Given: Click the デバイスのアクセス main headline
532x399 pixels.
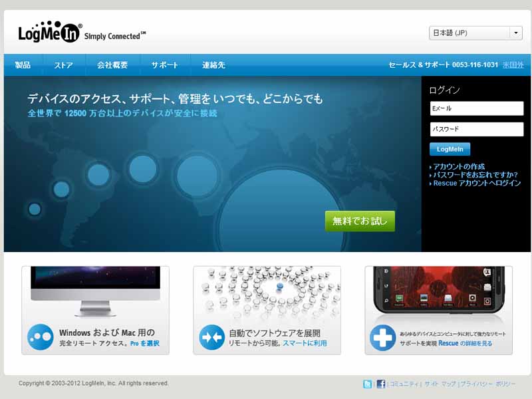Looking at the screenshot, I should (175, 98).
